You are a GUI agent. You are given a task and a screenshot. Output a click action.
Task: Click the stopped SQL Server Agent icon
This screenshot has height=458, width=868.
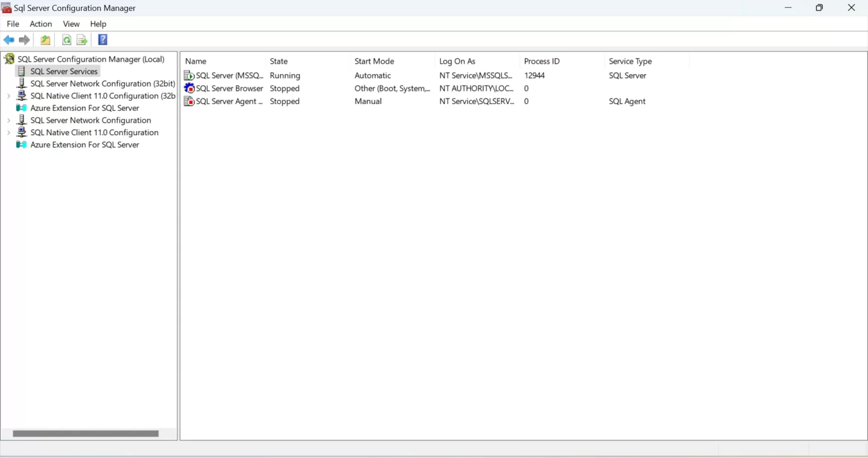pos(188,101)
